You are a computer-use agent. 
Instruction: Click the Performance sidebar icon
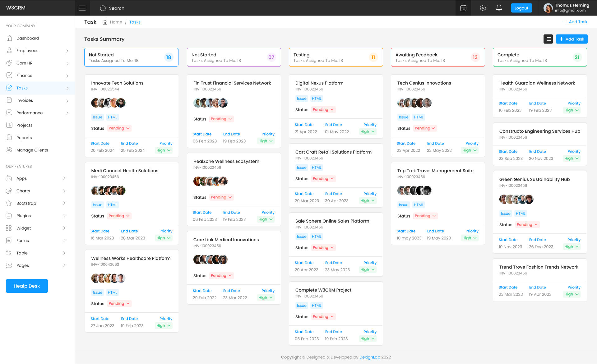point(10,113)
